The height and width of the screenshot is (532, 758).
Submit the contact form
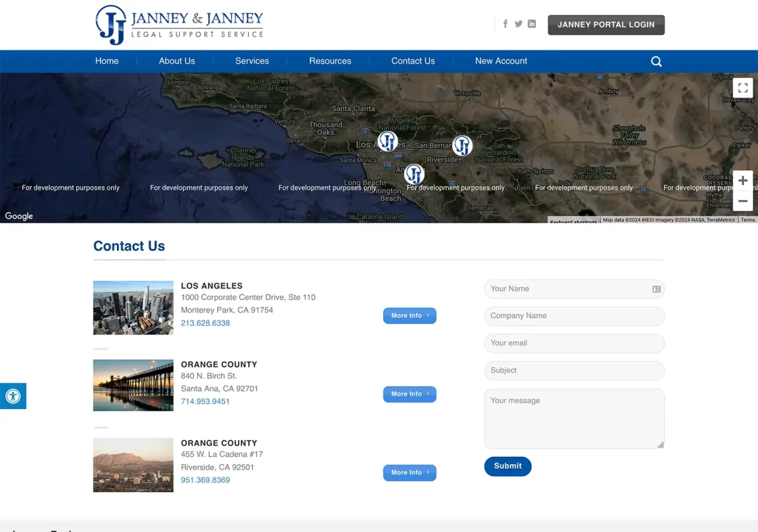pos(508,466)
